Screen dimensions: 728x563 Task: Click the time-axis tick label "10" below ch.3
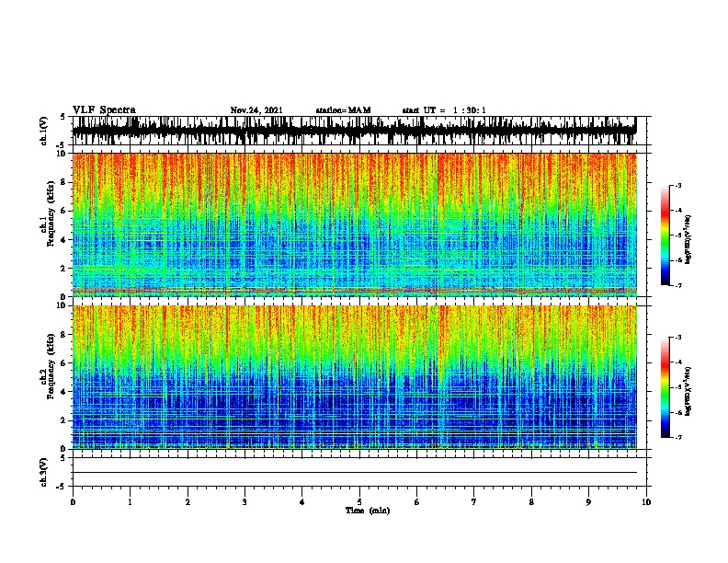pos(646,502)
